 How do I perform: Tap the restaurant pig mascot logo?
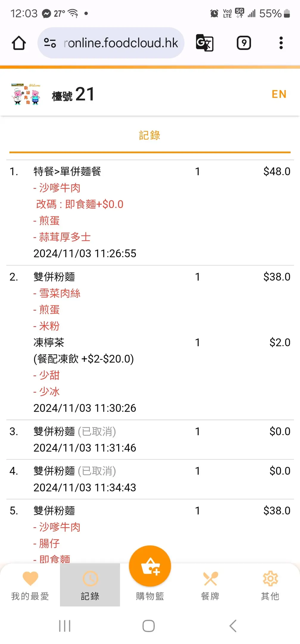click(26, 94)
